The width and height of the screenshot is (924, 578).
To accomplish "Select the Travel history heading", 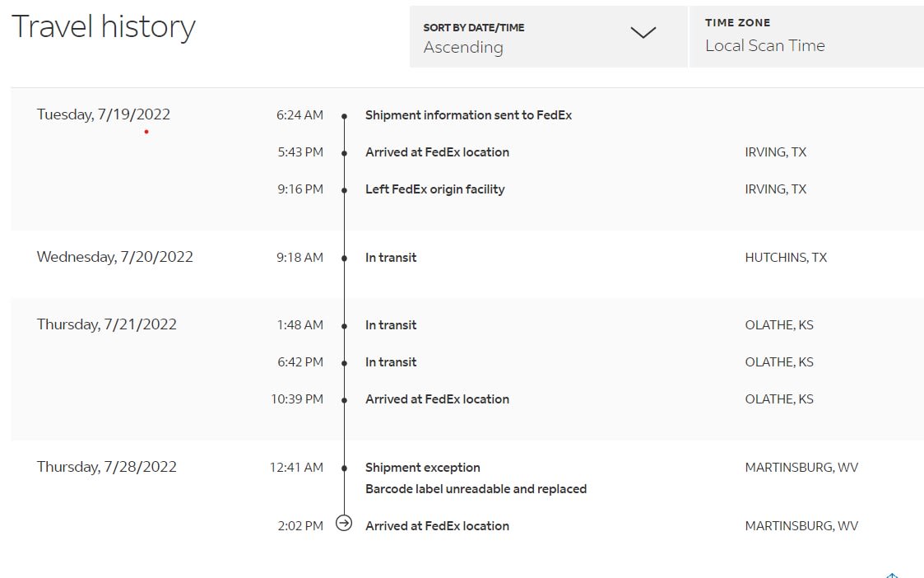I will [x=103, y=26].
